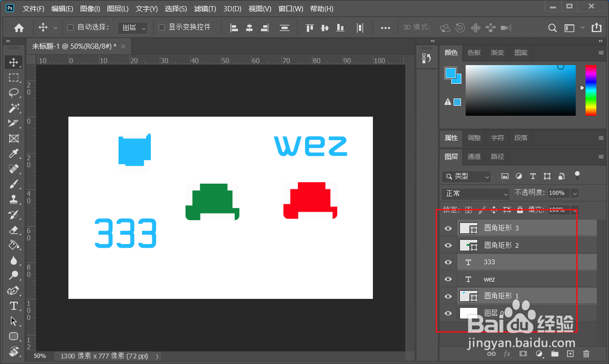The width and height of the screenshot is (609, 364).
Task: Select the Eyedropper tool
Action: pyautogui.click(x=14, y=154)
